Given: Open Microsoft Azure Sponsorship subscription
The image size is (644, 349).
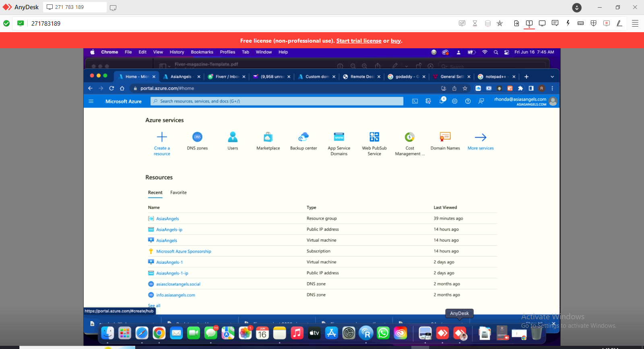Looking at the screenshot, I should 184,251.
